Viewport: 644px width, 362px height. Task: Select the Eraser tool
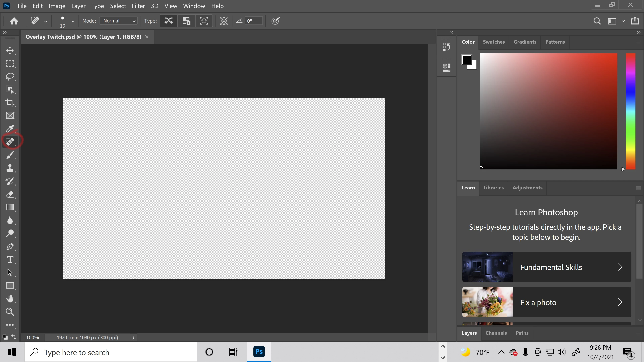point(10,194)
